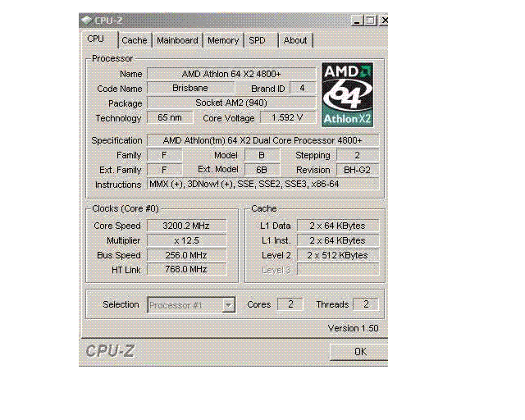Screen dimensions: 525x420
Task: Click the HT Link value 768.0 MHz
Action: [x=186, y=270]
